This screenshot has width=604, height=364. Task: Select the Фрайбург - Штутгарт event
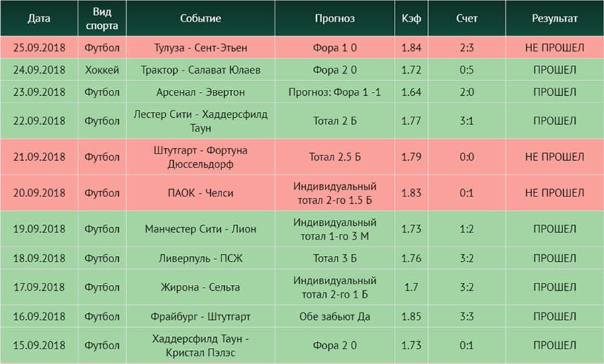click(200, 316)
